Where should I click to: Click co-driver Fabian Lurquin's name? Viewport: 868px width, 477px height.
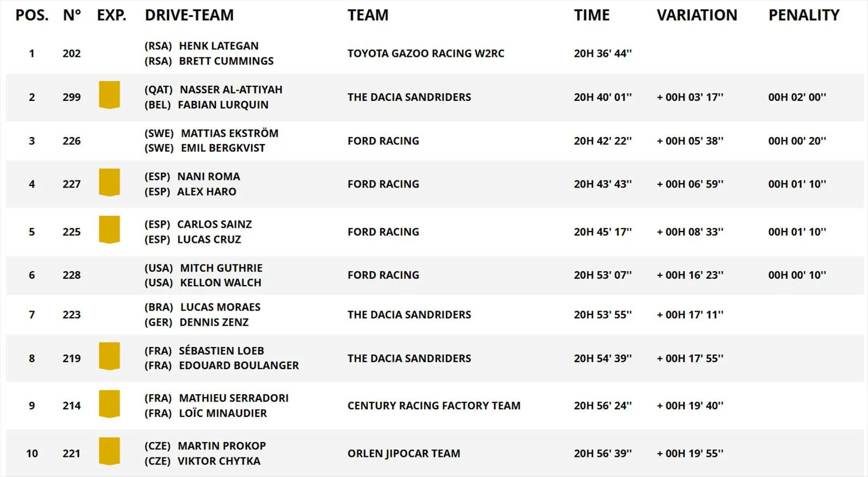(x=223, y=105)
